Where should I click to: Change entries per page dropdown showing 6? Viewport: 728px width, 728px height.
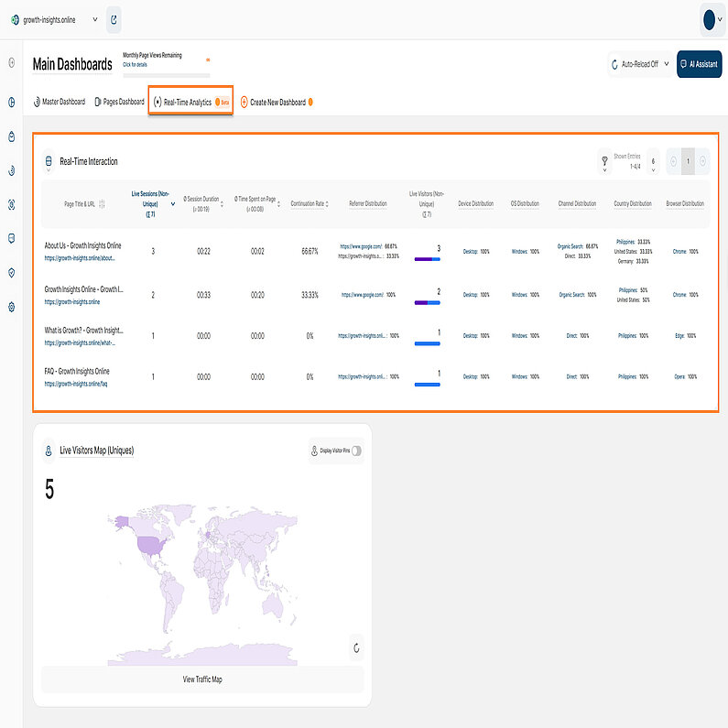(653, 162)
